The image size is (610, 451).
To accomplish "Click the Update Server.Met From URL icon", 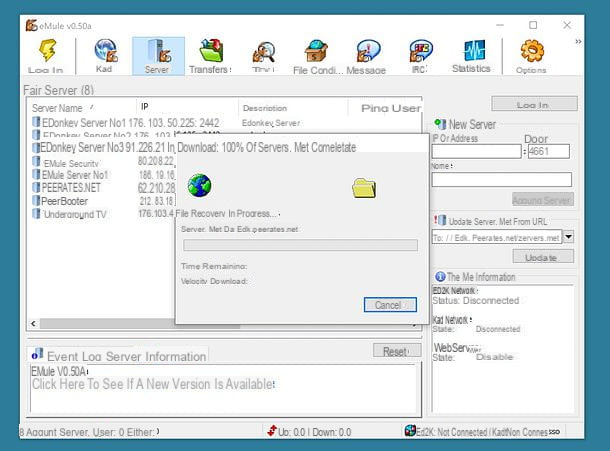I will point(440,221).
